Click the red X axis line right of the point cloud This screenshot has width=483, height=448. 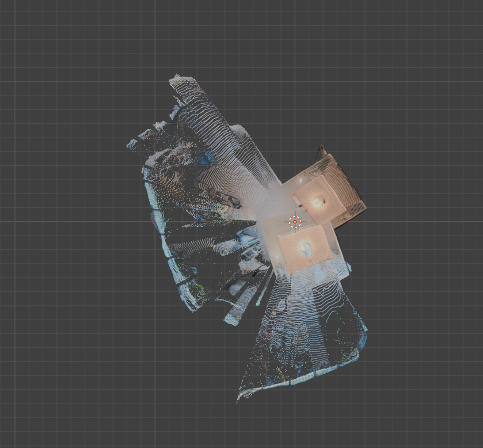[x=426, y=222]
